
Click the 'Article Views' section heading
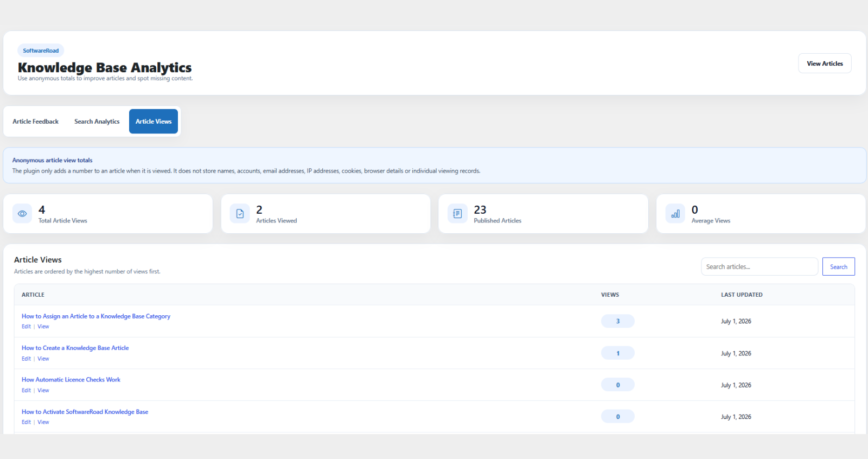38,260
